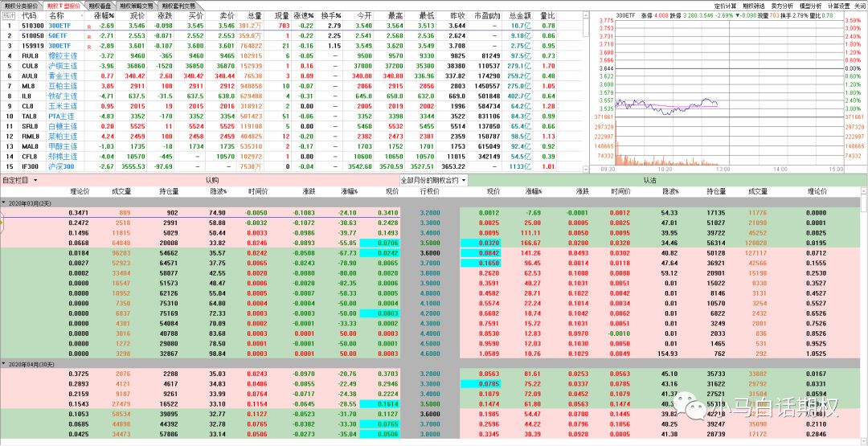Collapse the 2020年03月 expiry group
The height and width of the screenshot is (446, 868).
point(4,203)
